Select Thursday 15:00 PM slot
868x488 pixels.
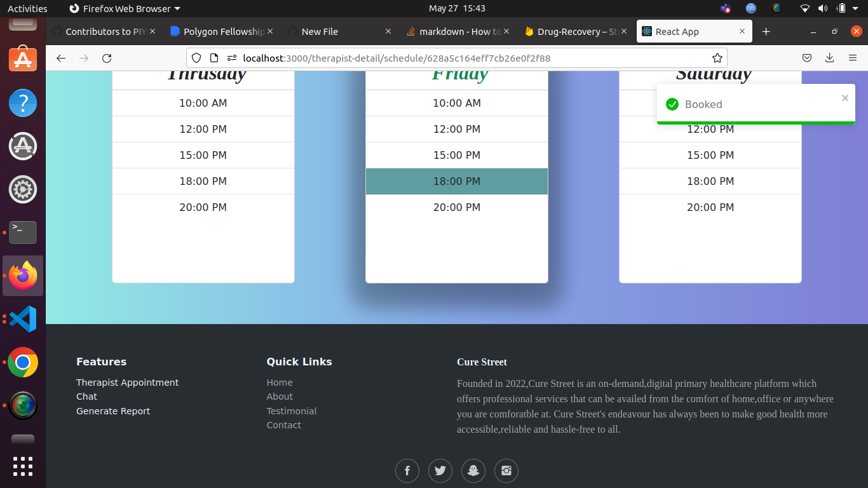tap(203, 155)
